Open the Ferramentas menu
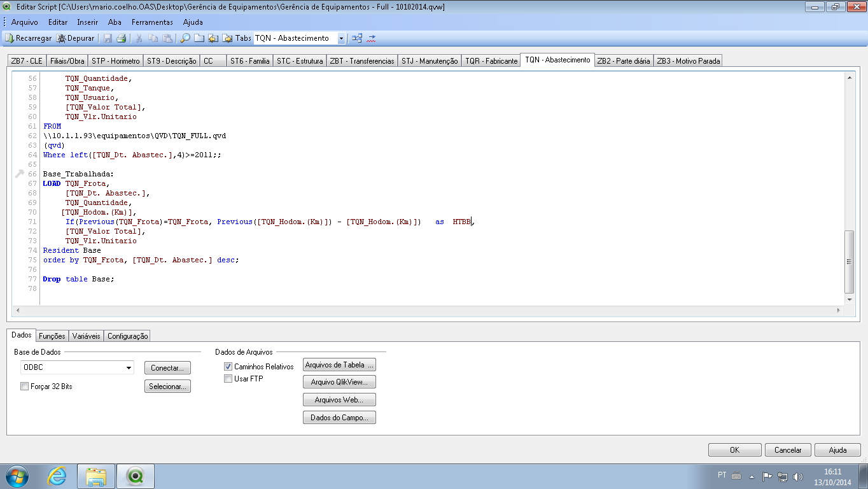 (152, 22)
